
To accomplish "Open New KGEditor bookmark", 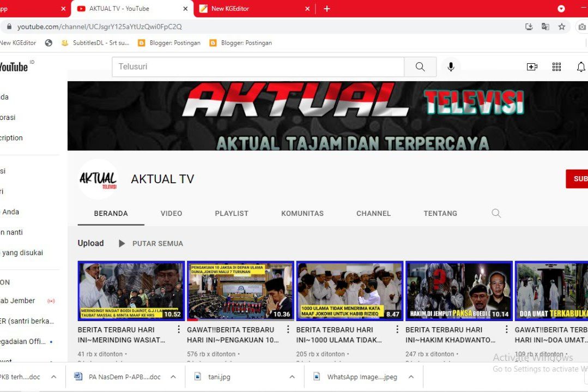I will 18,43.
